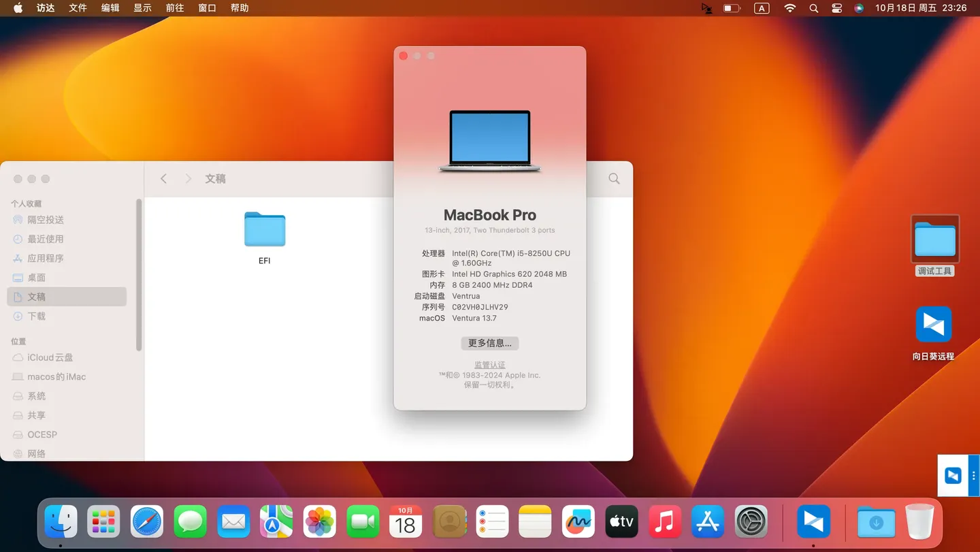Screen dimensions: 980x552
Task: Open Control Center from the menu bar
Action: pyautogui.click(x=836, y=8)
